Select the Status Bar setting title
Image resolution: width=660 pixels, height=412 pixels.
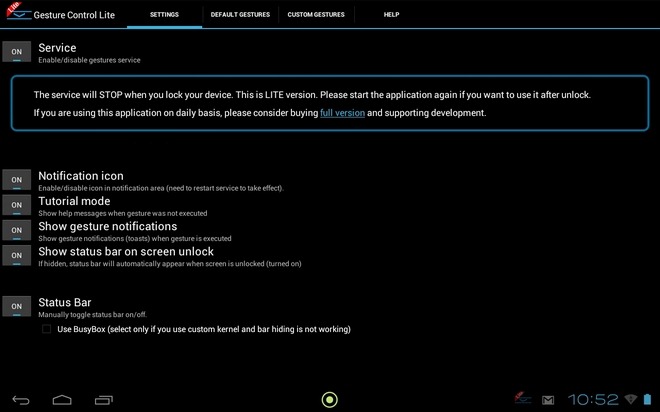65,302
